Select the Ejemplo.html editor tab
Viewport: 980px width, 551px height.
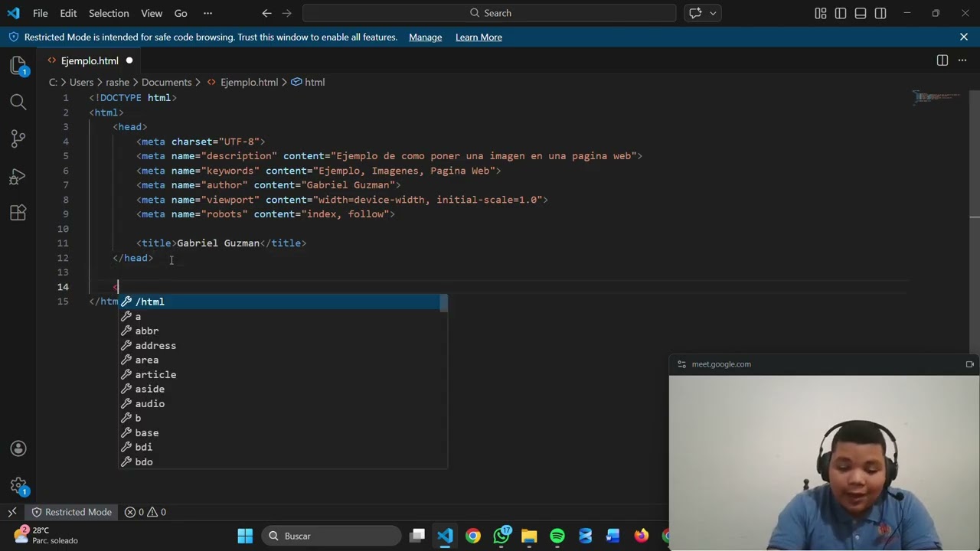point(90,60)
